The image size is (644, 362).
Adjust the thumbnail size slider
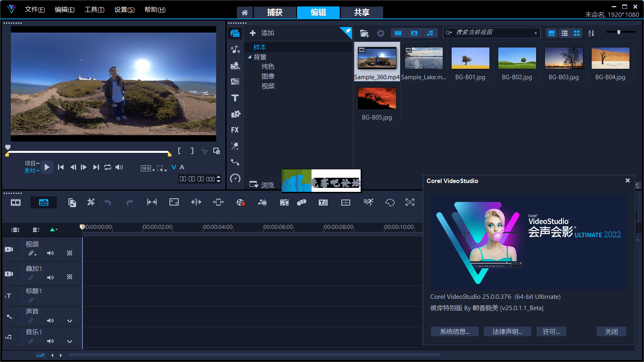click(x=619, y=32)
